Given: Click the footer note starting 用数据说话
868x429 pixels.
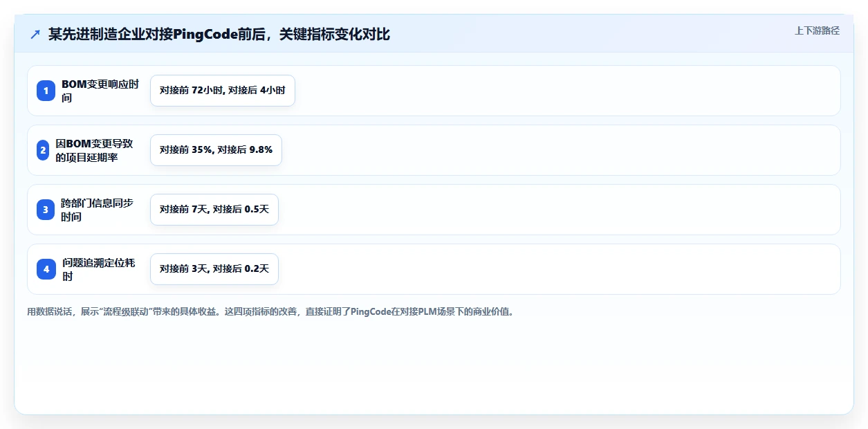Looking at the screenshot, I should (x=270, y=311).
